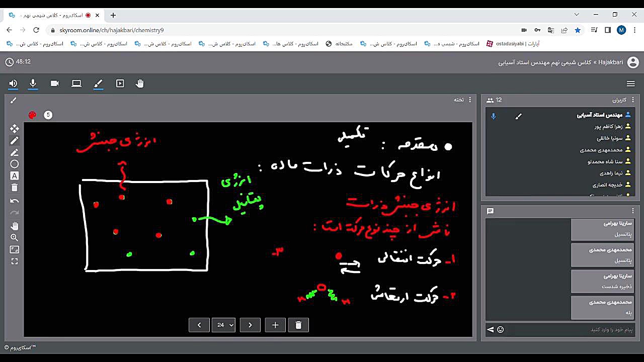Open the chat panel three-dot menu

(x=633, y=211)
